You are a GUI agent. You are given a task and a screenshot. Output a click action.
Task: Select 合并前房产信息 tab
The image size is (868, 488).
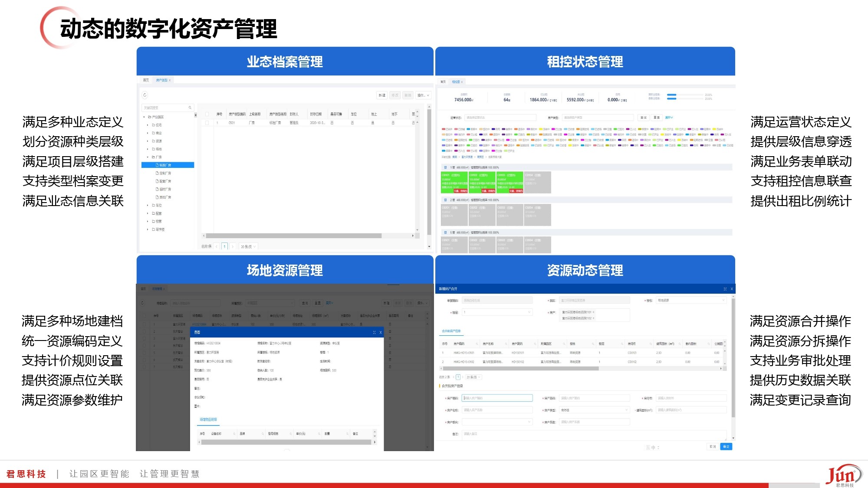451,331
